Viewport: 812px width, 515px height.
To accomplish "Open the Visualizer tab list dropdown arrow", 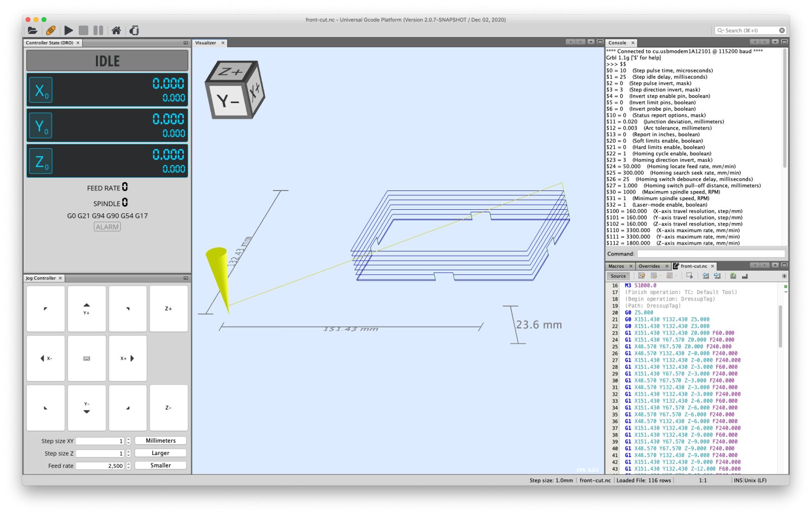I will (591, 42).
